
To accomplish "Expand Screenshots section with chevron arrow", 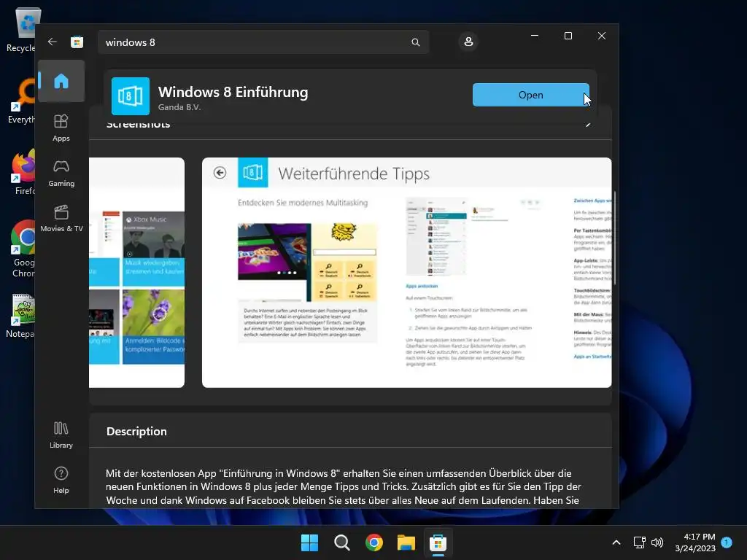I will 589,124.
